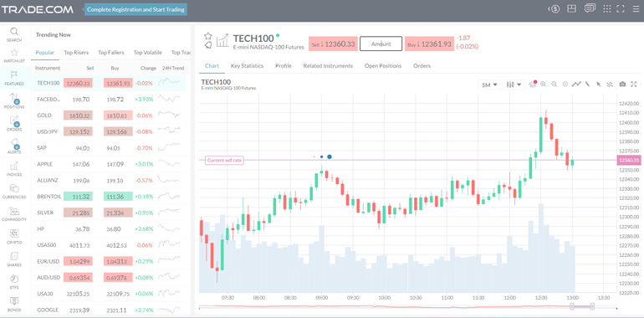
Task: Select the Chart tab
Action: point(212,66)
